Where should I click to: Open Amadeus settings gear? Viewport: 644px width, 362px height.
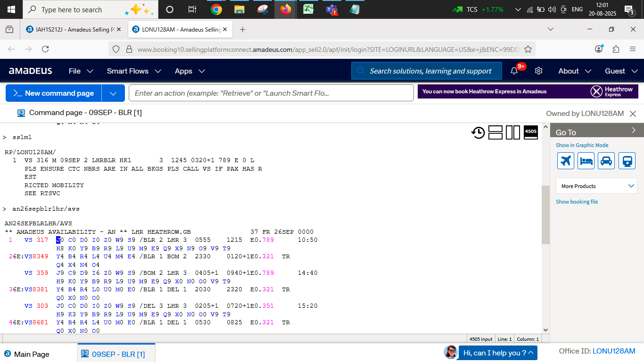(538, 71)
